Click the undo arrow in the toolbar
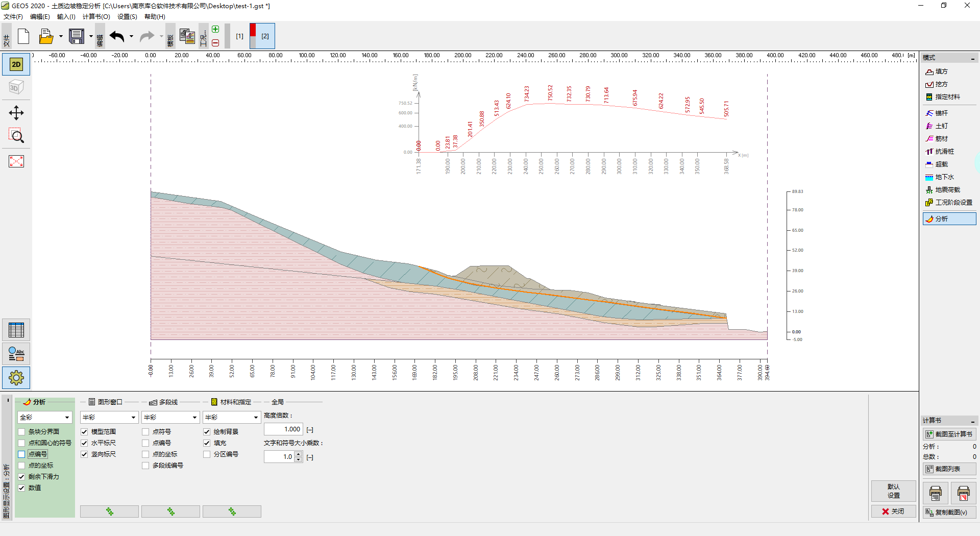980x536 pixels. tap(117, 36)
